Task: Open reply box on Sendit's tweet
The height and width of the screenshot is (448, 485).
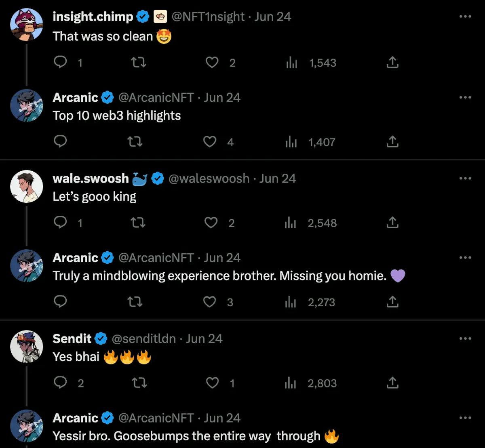Action: point(61,383)
